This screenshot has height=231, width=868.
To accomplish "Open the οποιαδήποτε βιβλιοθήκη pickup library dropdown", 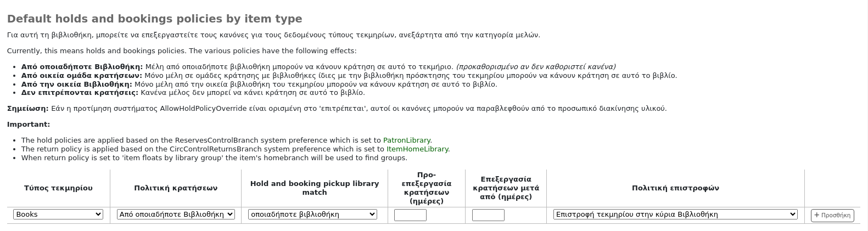I will (312, 215).
